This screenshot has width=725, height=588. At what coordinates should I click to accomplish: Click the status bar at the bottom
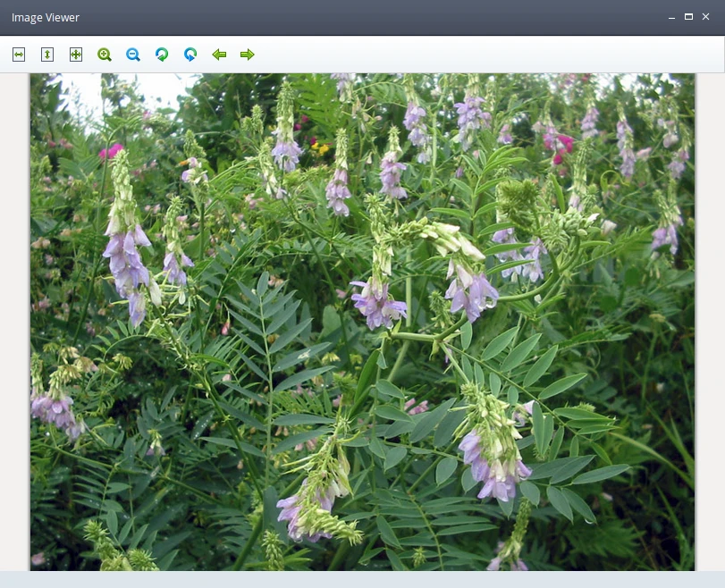[358, 580]
